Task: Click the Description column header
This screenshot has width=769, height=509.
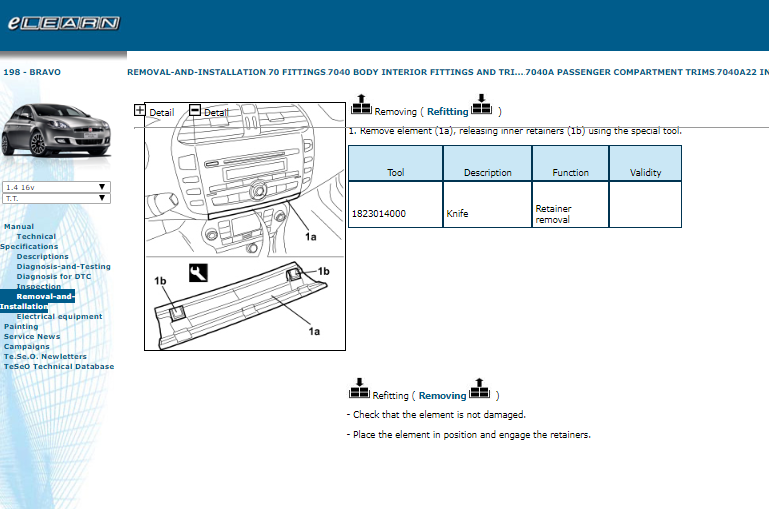Action: click(x=487, y=164)
